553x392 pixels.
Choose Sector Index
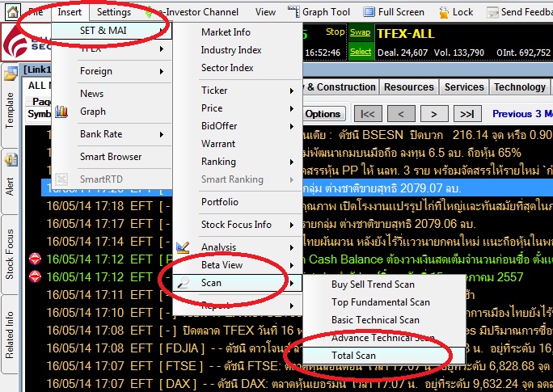(227, 68)
